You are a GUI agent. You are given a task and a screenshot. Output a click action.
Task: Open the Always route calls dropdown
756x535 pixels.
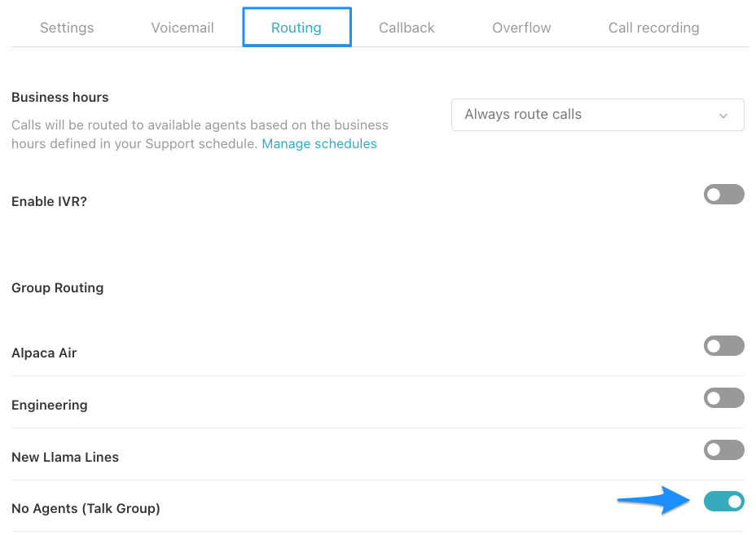tap(597, 115)
